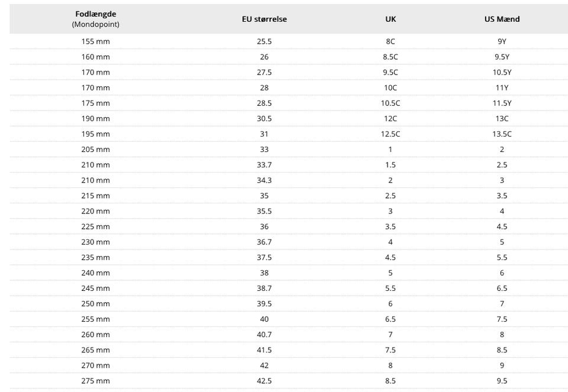Select the 275 mm foot length cell

[x=95, y=381]
